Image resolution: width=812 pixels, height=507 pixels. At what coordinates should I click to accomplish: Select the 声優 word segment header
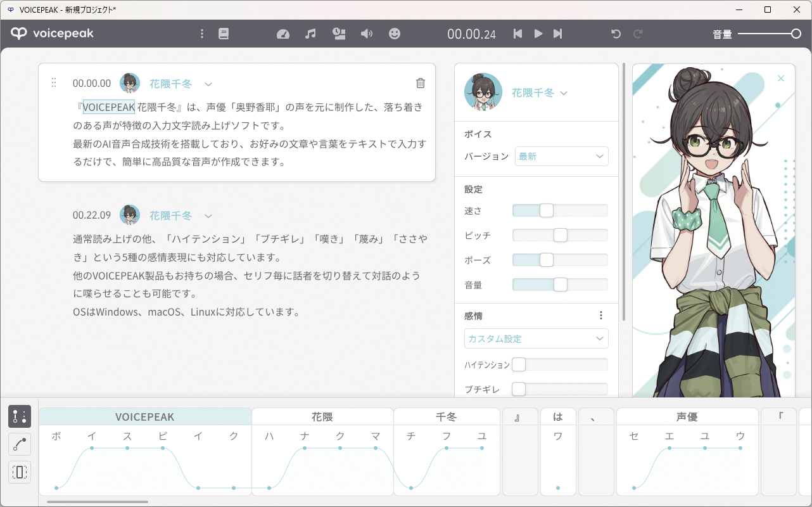click(687, 416)
